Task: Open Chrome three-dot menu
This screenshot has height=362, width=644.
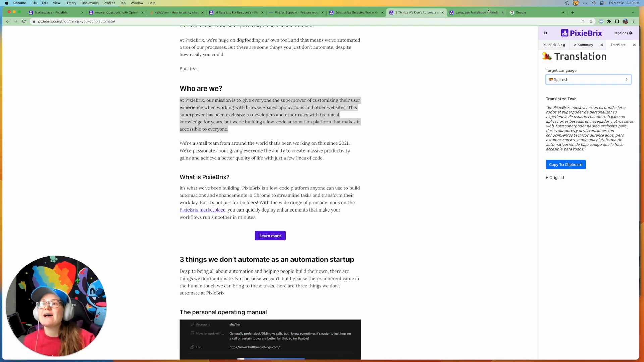Action: (633, 21)
